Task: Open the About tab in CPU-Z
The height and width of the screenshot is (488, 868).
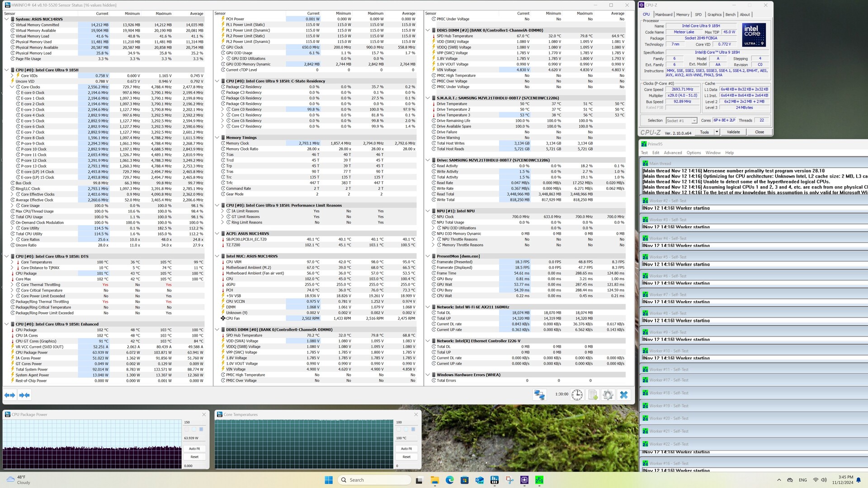Action: pyautogui.click(x=745, y=14)
